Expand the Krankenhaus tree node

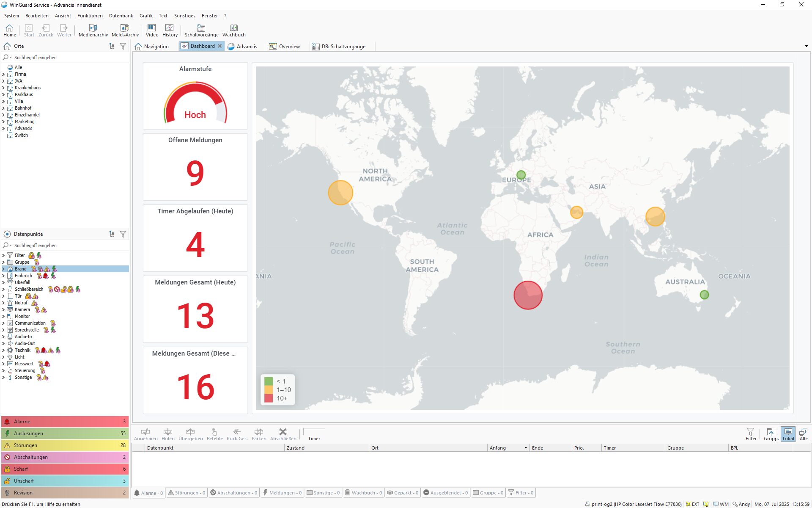pyautogui.click(x=3, y=88)
